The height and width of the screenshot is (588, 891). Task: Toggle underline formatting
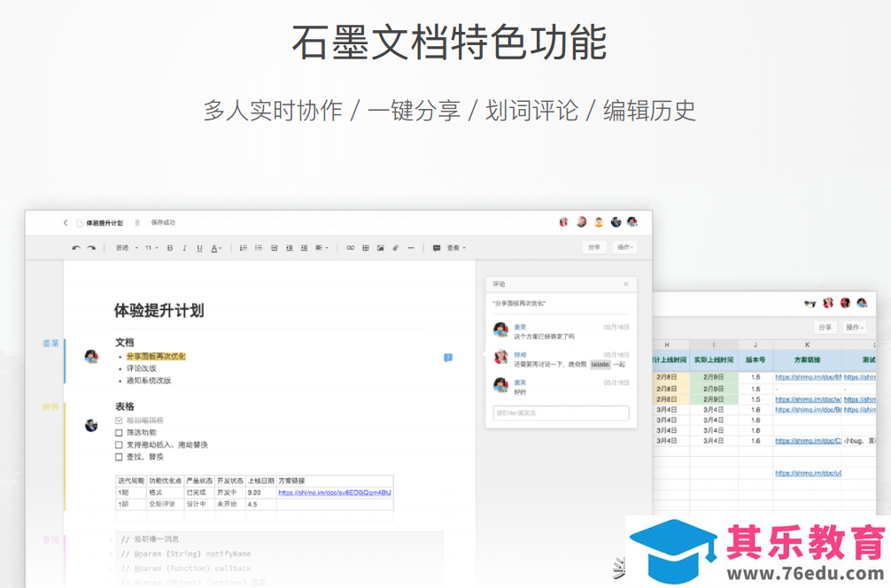(199, 248)
